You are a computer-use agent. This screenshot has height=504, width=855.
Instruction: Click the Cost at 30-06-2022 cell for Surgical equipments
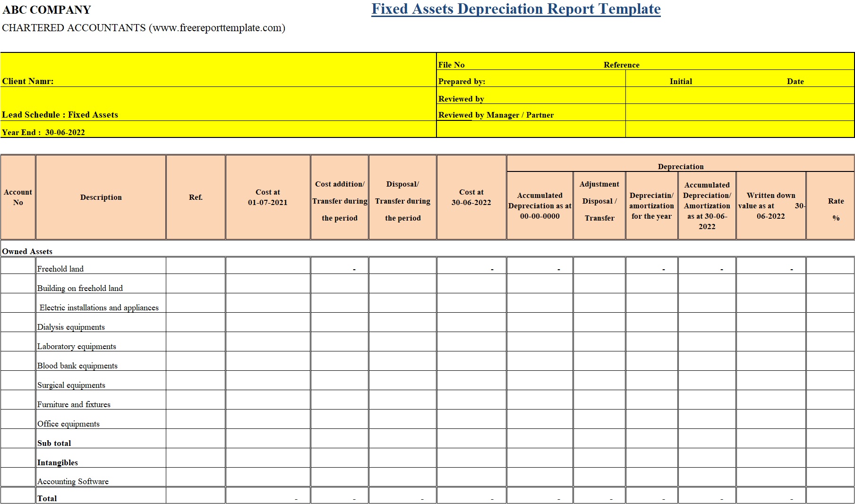pyautogui.click(x=471, y=380)
